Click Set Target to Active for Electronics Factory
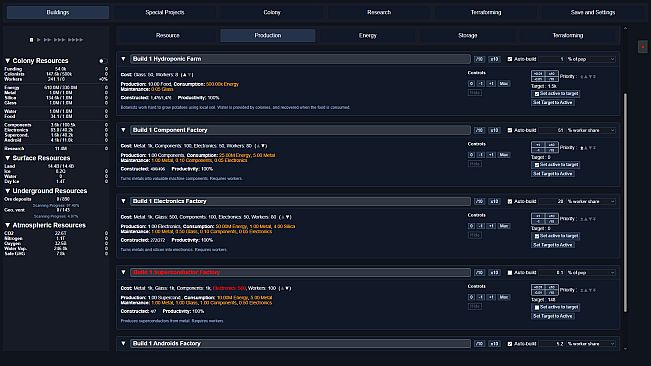This screenshot has height=366, width=651. pyautogui.click(x=553, y=245)
